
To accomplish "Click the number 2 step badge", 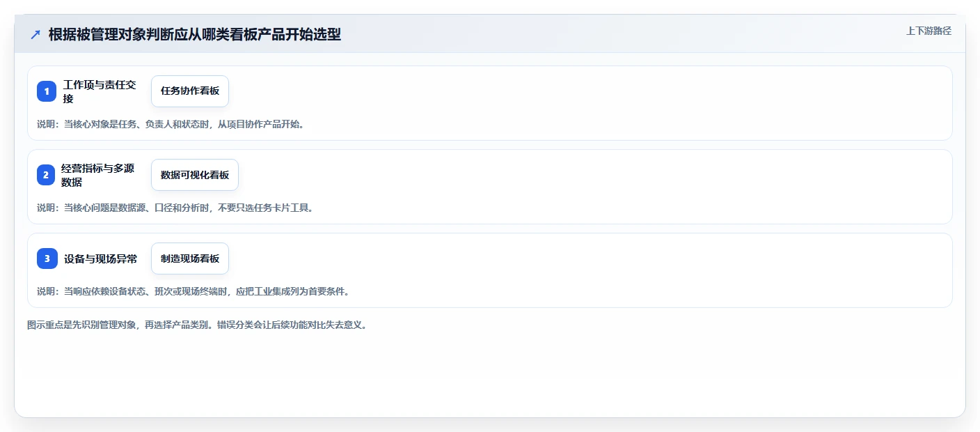I will point(46,175).
